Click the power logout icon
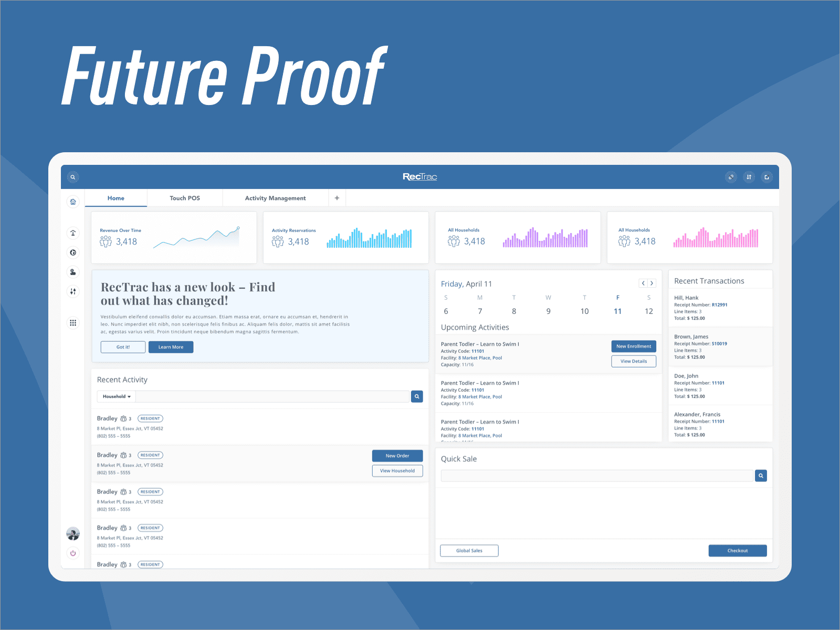Viewport: 840px width, 630px height. click(x=73, y=553)
